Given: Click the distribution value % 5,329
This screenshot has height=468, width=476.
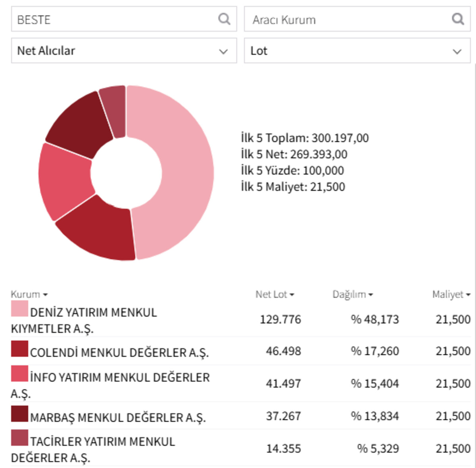Looking at the screenshot, I should click(x=378, y=449).
